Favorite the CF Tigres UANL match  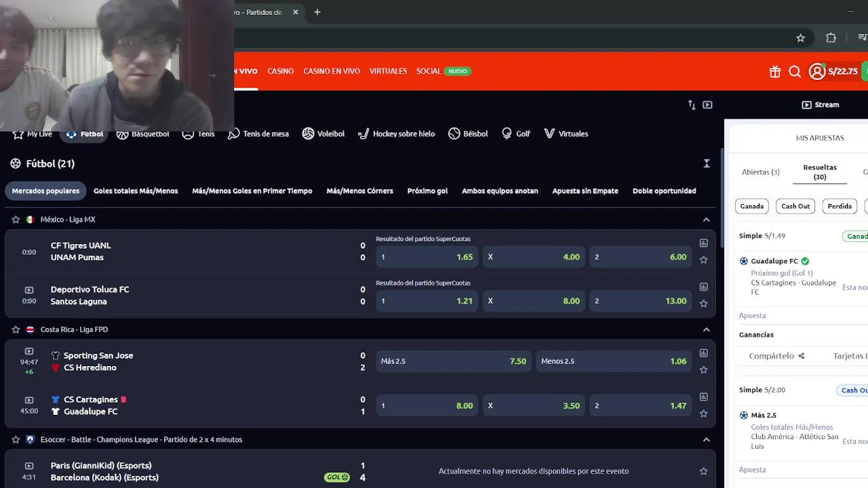(x=703, y=260)
